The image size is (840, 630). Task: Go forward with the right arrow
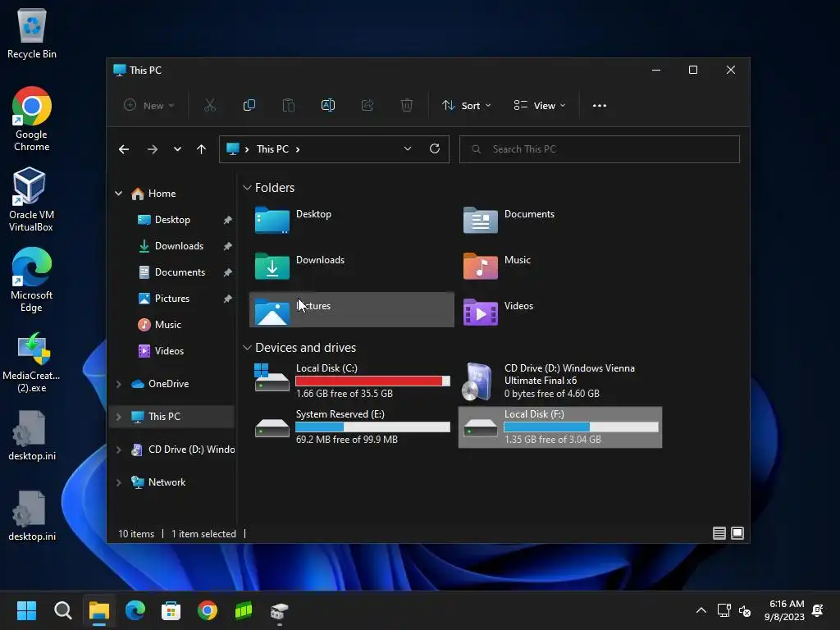point(152,149)
